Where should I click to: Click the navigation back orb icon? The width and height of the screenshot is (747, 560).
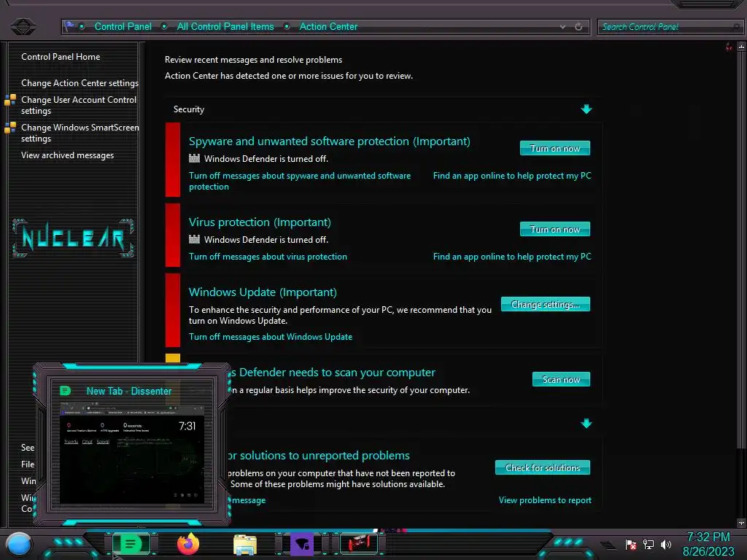23,26
